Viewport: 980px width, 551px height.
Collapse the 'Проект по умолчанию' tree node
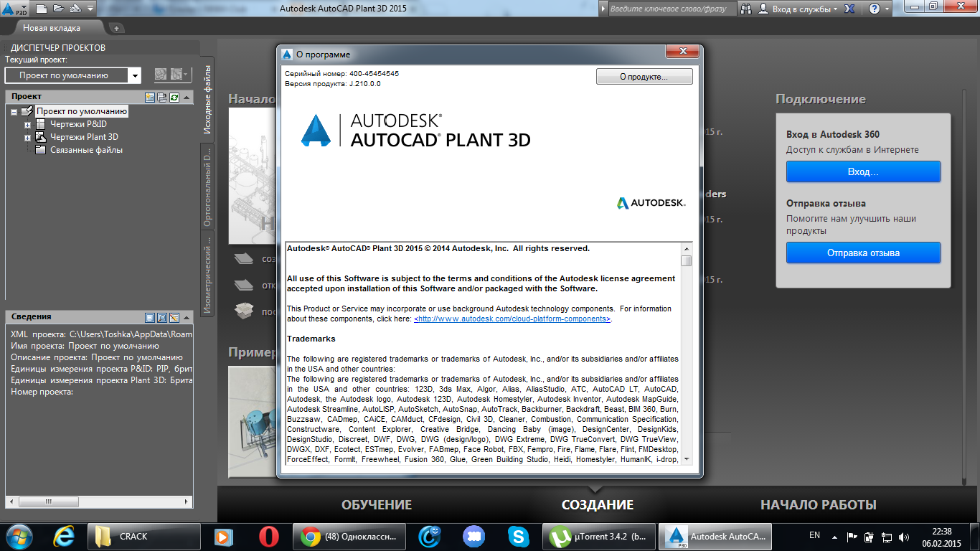(x=14, y=112)
